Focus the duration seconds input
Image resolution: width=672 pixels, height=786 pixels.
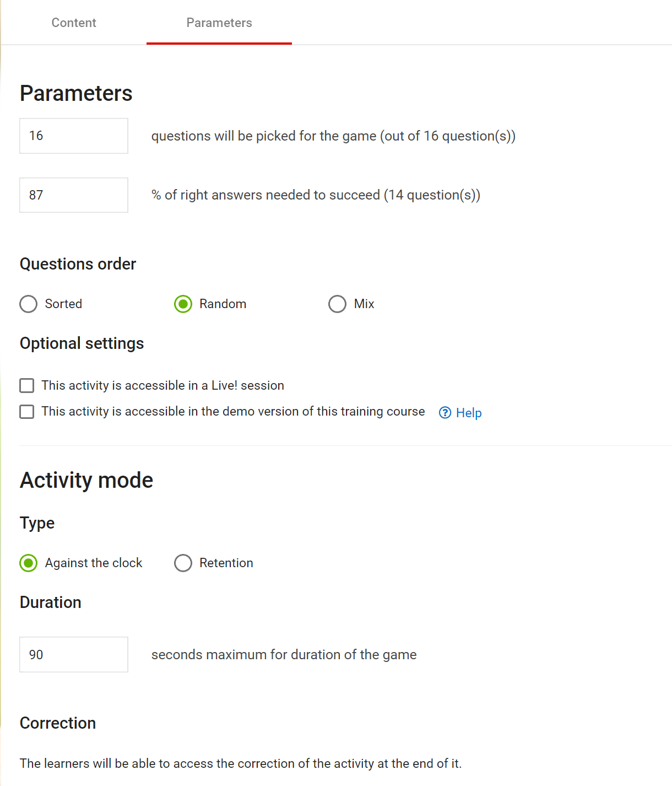pos(74,655)
